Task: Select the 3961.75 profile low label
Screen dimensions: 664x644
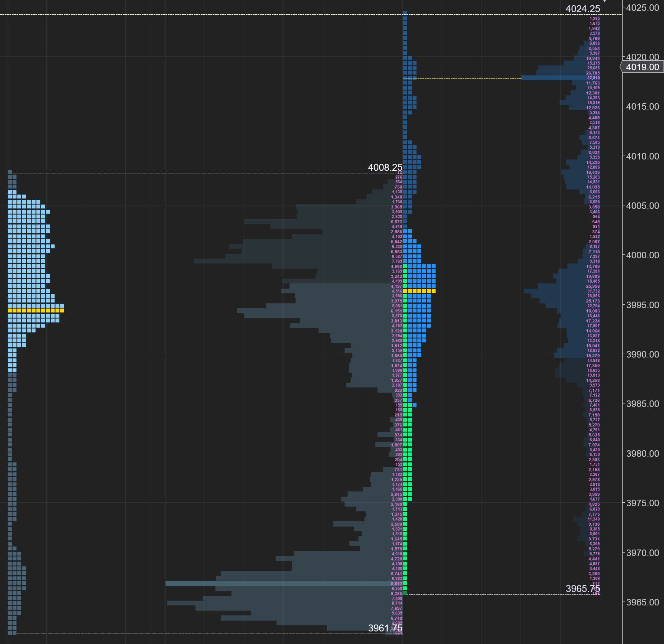Action: tap(385, 628)
